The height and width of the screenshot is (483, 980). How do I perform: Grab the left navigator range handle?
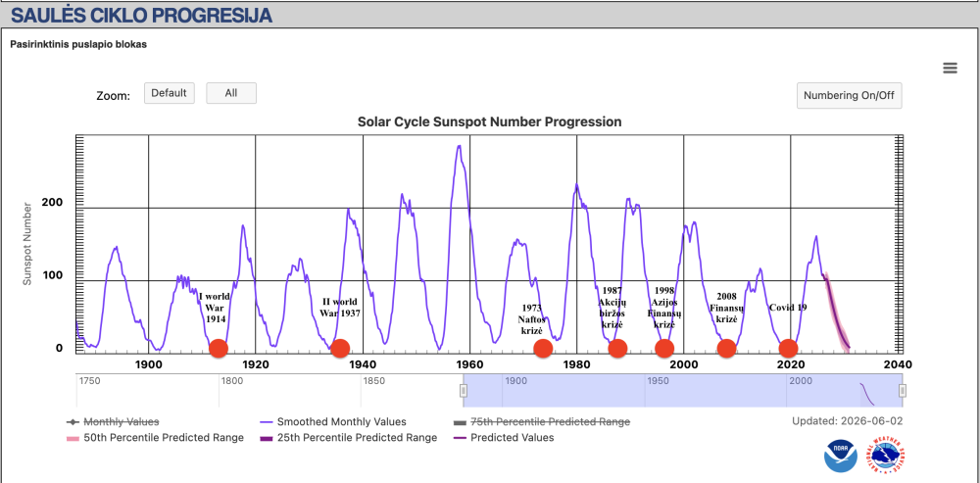464,391
